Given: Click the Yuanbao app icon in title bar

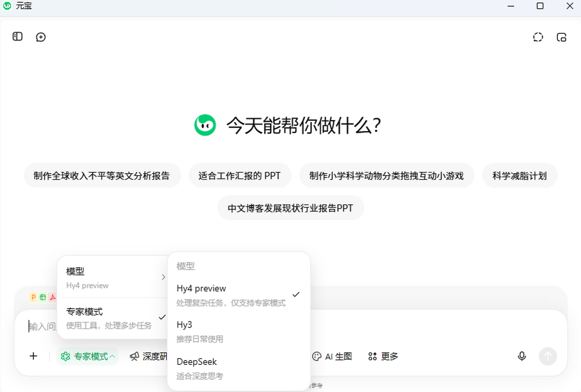Looking at the screenshot, I should point(7,6).
